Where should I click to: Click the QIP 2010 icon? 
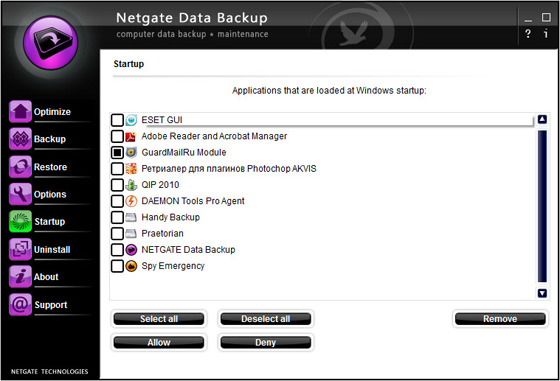coord(131,185)
